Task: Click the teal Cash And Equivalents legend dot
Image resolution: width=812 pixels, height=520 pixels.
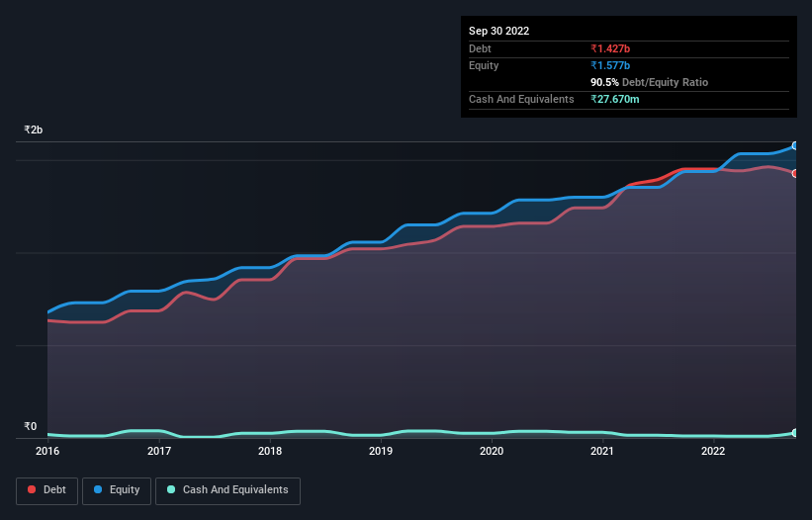Action: coord(171,489)
